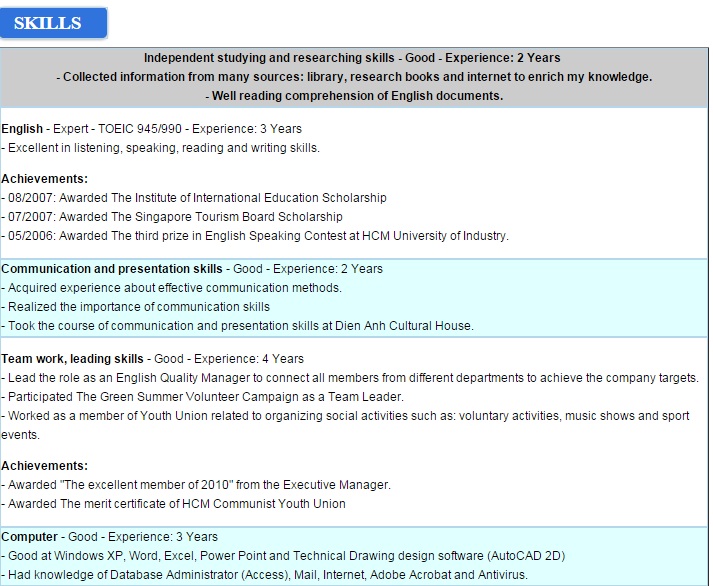Image resolution: width=713 pixels, height=586 pixels.
Task: Click the English skill title
Action: point(22,129)
